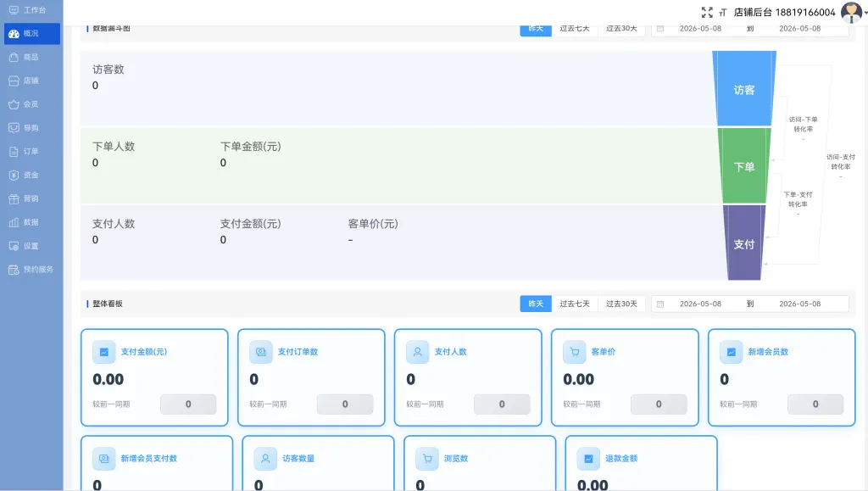The height and width of the screenshot is (491, 868).
Task: Click the blue 访客 funnel segment
Action: [x=744, y=88]
